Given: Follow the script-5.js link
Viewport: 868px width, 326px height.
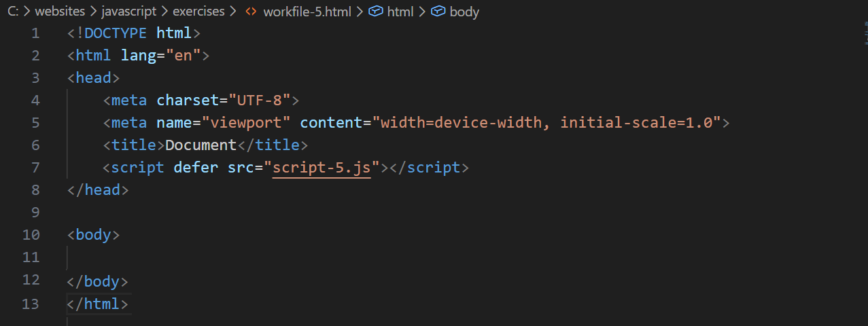Looking at the screenshot, I should 322,167.
